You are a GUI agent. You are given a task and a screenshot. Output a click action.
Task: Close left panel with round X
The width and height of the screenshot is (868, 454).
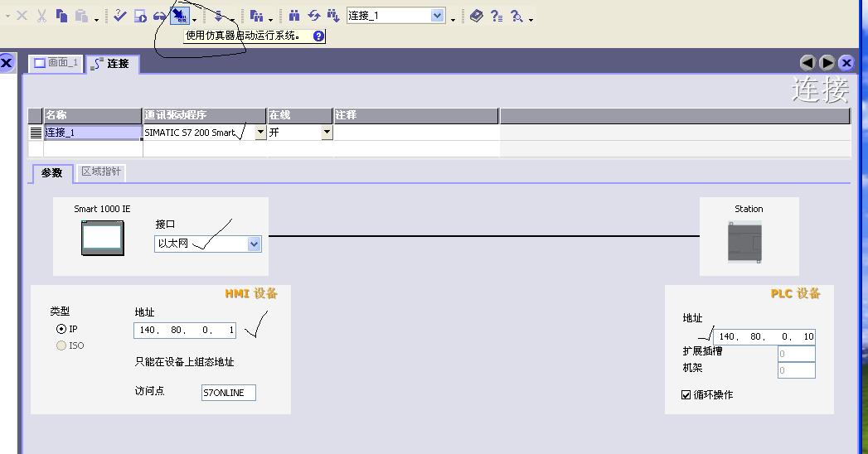[x=7, y=62]
